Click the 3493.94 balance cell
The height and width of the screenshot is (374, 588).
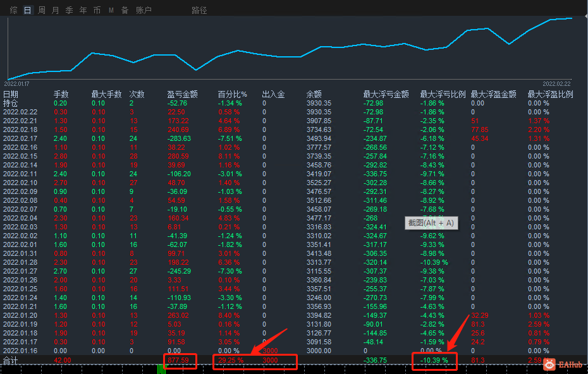pyautogui.click(x=319, y=138)
